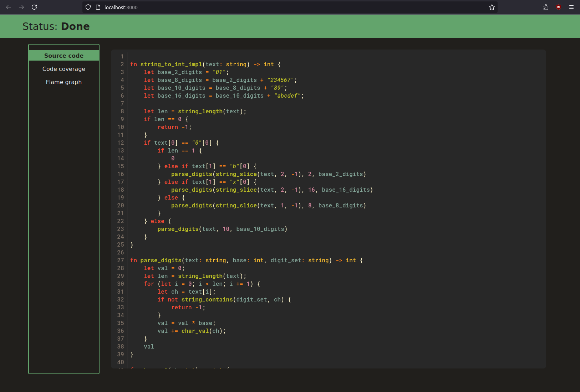
Task: Click the "b"[0] comparison on line 15
Action: coord(240,166)
